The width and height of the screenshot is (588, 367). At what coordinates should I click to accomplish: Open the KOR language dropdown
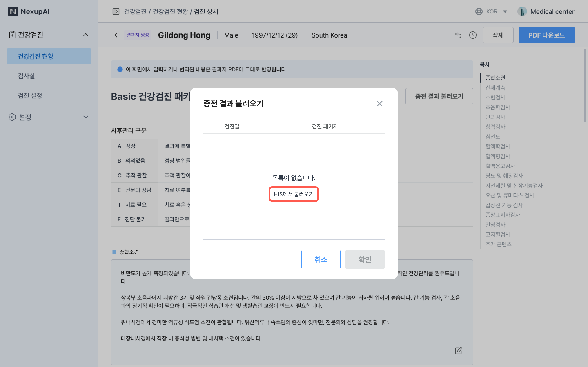(505, 11)
